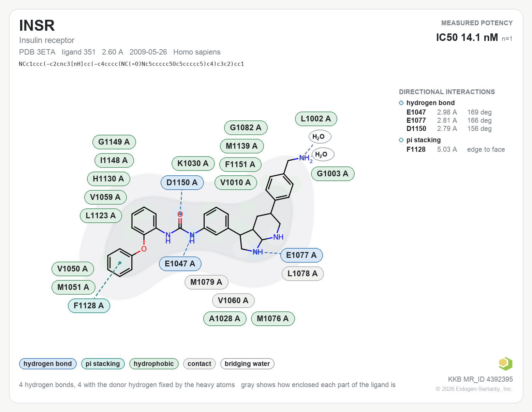The width and height of the screenshot is (532, 412).
Task: Click residue label V1010 A
Action: (x=236, y=183)
